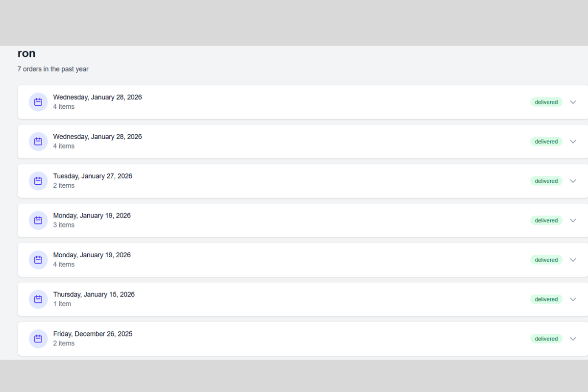Expand the first Wednesday, January 28 order
The width and height of the screenshot is (588, 392).
(x=573, y=102)
